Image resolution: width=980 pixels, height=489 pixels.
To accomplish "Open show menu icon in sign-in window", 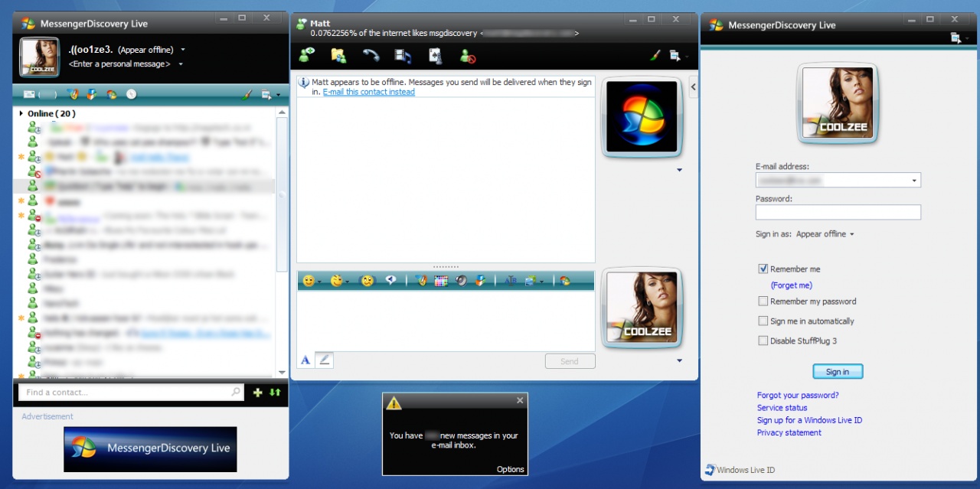I will tap(955, 37).
